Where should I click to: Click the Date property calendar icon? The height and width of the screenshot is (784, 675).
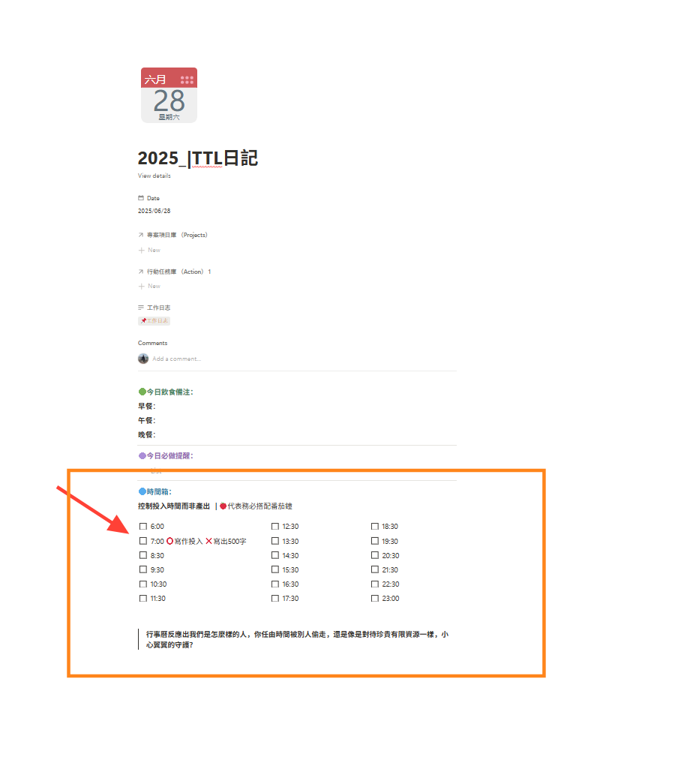(x=141, y=198)
